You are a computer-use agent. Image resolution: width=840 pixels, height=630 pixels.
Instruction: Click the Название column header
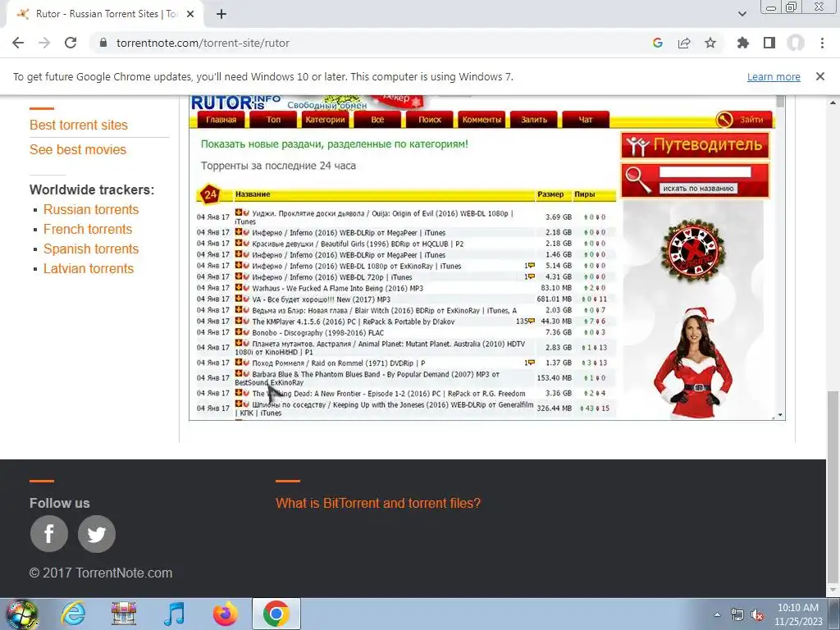pyautogui.click(x=253, y=194)
